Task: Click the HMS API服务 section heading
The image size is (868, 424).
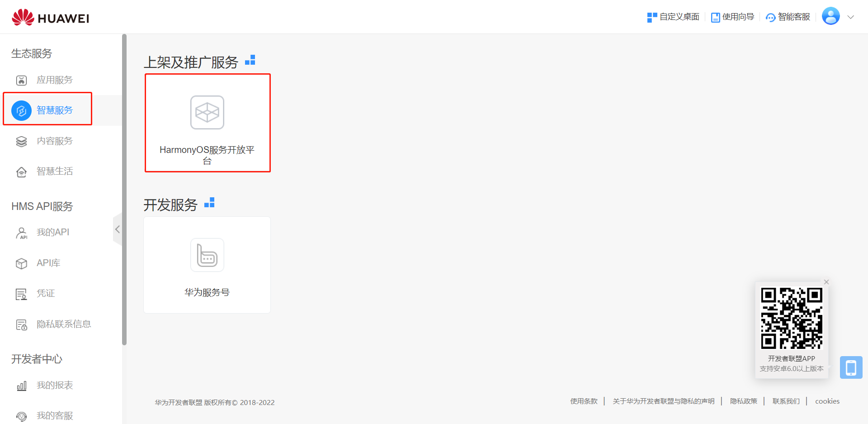Action: pos(42,206)
